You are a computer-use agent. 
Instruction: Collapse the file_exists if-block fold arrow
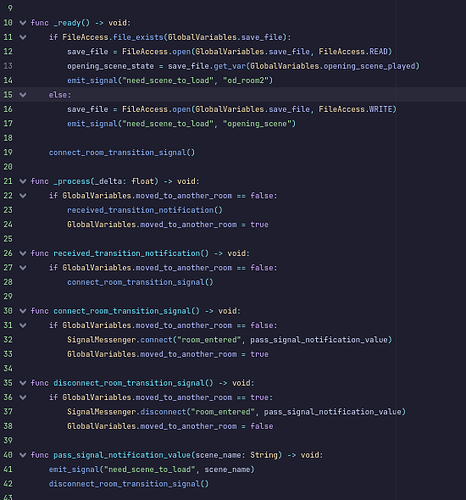[x=23, y=37]
